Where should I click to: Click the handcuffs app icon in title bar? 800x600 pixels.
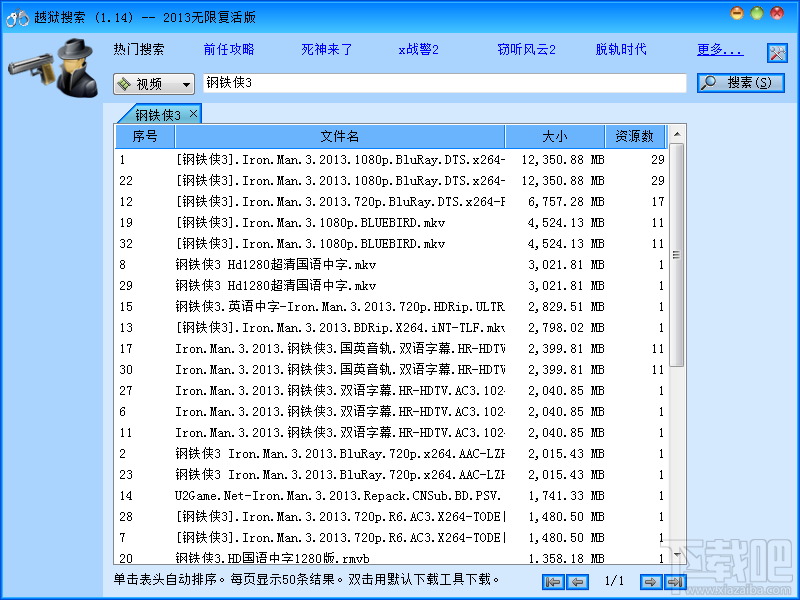pos(17,18)
